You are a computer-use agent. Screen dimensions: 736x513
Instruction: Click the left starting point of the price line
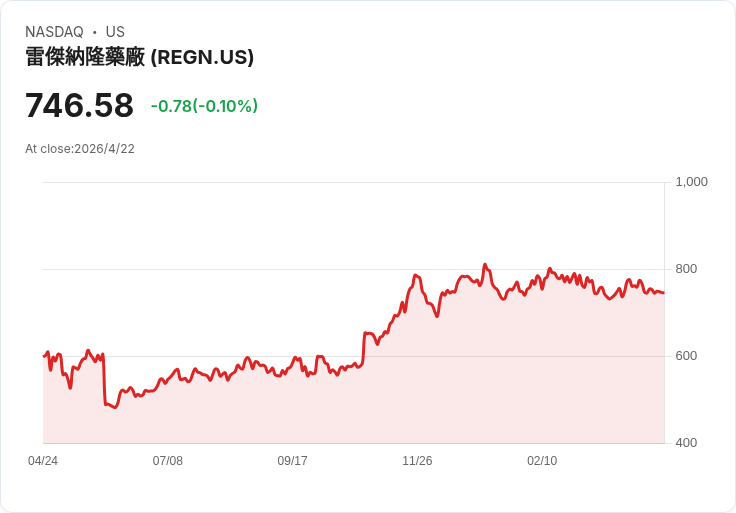[x=44, y=355]
